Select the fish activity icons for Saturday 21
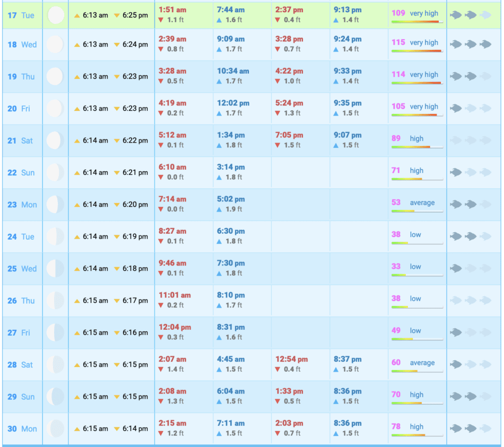The width and height of the screenshot is (504, 447). pyautogui.click(x=470, y=141)
